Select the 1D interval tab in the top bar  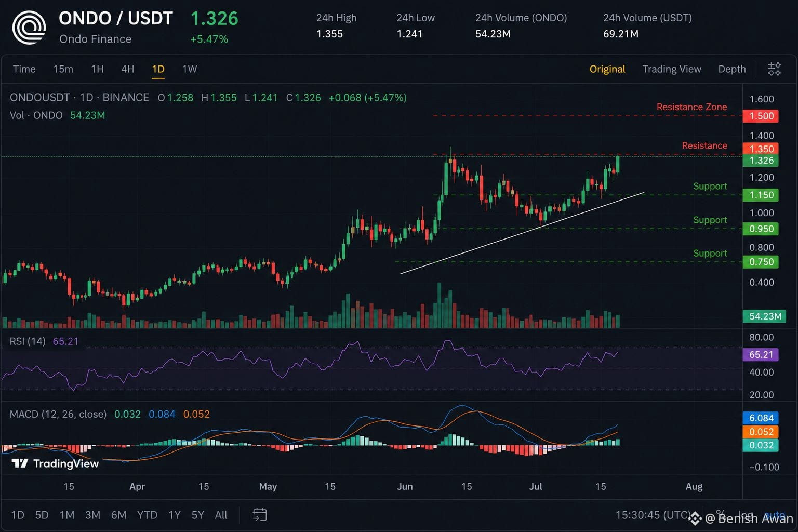pyautogui.click(x=158, y=69)
